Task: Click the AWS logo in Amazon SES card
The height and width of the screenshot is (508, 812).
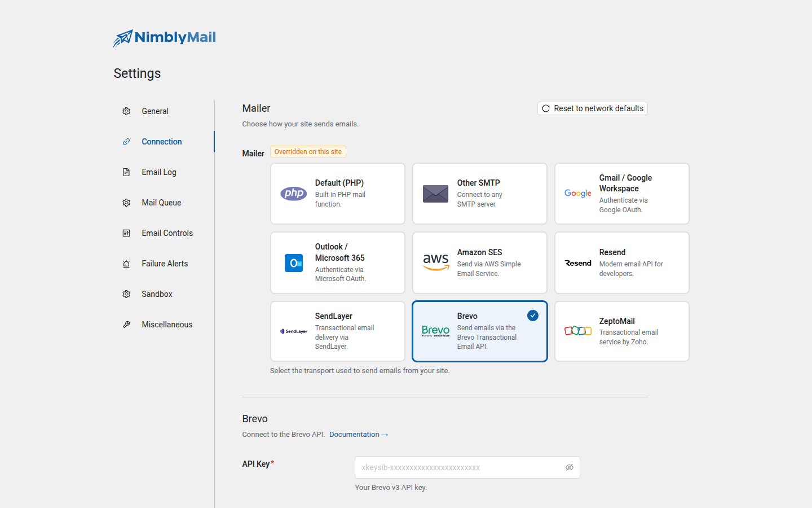Action: 436,262
